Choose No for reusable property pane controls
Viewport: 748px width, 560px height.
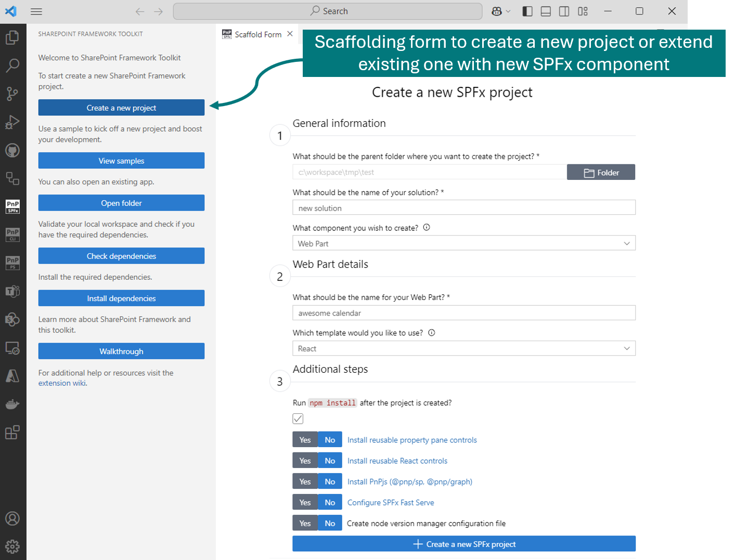[x=330, y=440]
